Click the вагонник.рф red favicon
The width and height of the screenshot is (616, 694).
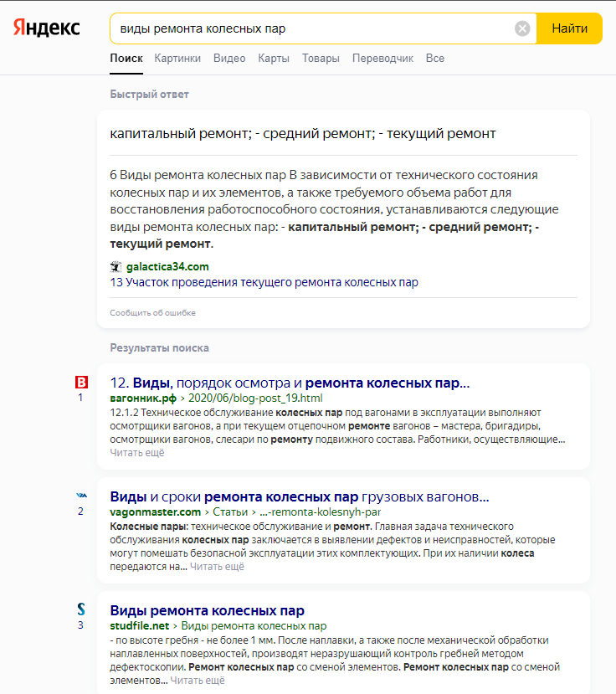pos(81,383)
